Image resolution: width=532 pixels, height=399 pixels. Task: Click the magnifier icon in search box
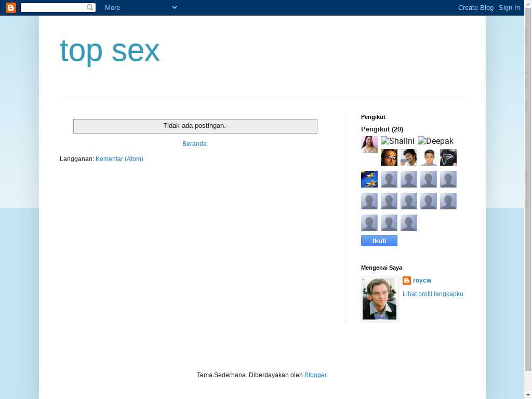click(90, 7)
